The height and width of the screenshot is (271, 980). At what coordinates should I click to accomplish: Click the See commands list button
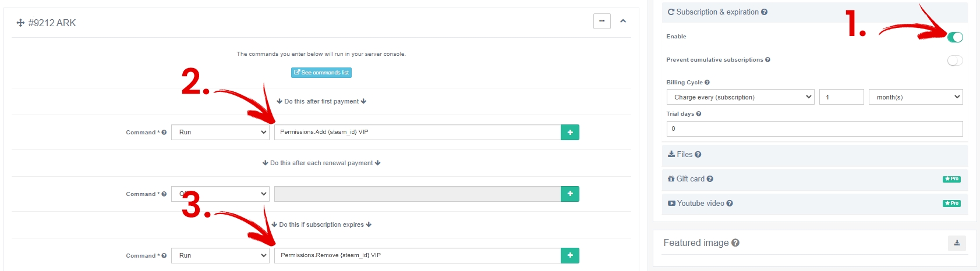pos(321,73)
